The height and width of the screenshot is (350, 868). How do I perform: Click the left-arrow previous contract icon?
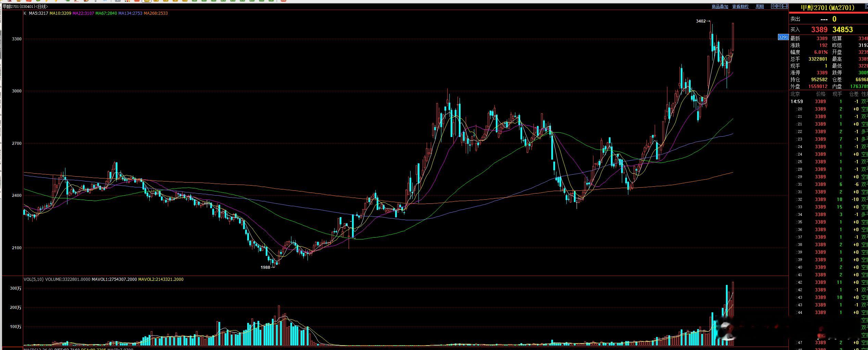click(774, 6)
